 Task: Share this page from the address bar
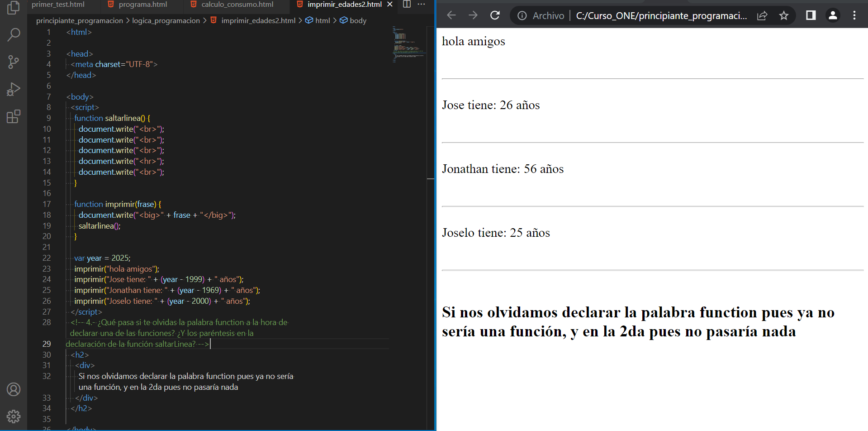tap(762, 16)
